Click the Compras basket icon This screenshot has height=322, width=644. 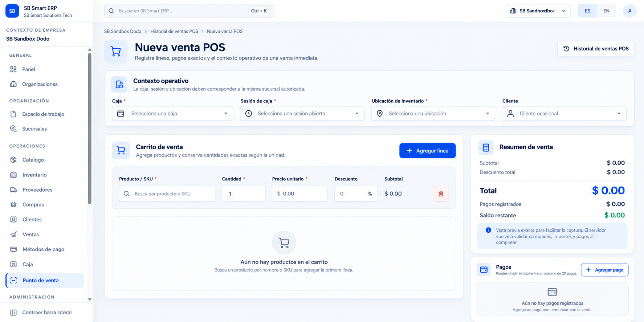(13, 204)
